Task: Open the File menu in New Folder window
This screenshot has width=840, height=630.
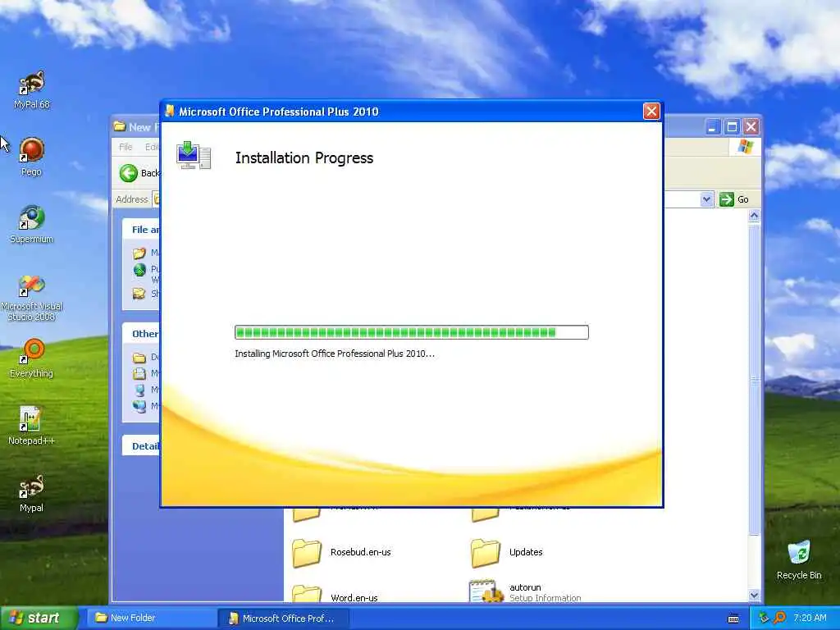Action: pos(126,147)
